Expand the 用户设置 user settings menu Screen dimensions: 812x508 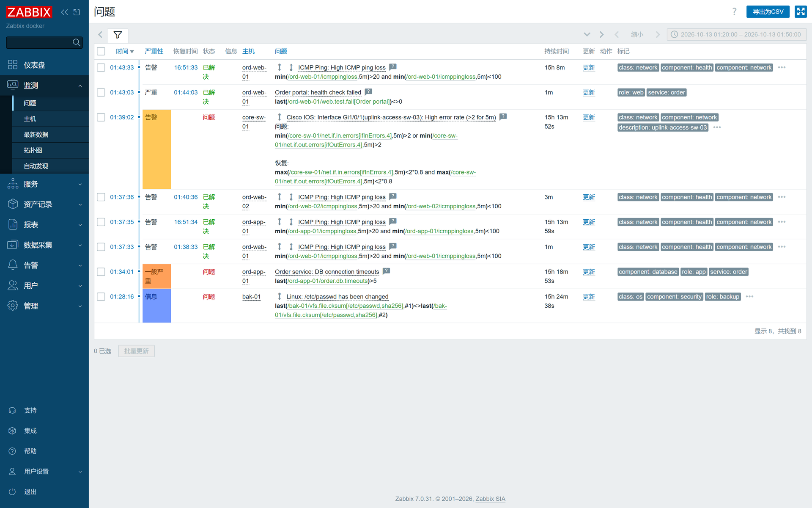tap(44, 471)
